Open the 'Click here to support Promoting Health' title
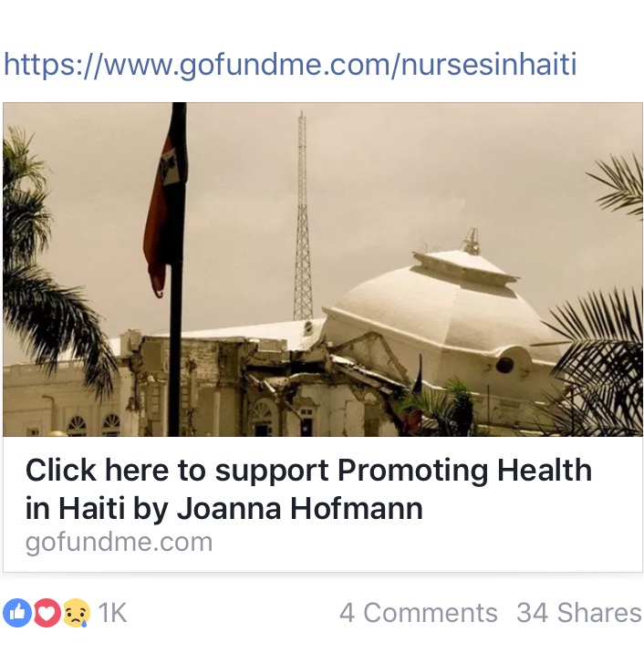Image resolution: width=644 pixels, height=653 pixels. coord(308,471)
